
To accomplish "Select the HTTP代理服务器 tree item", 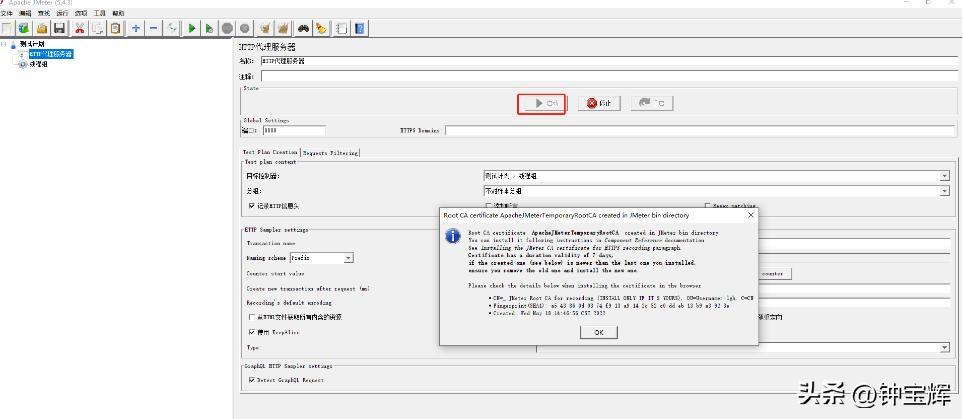I will tap(50, 54).
